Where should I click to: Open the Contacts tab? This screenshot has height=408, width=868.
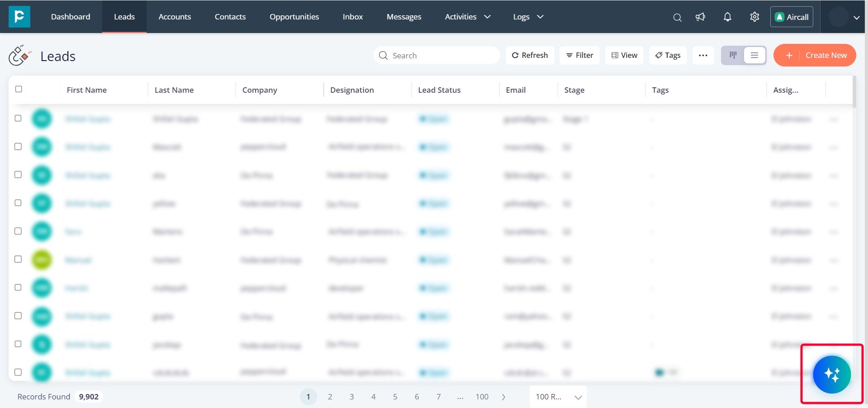point(230,17)
